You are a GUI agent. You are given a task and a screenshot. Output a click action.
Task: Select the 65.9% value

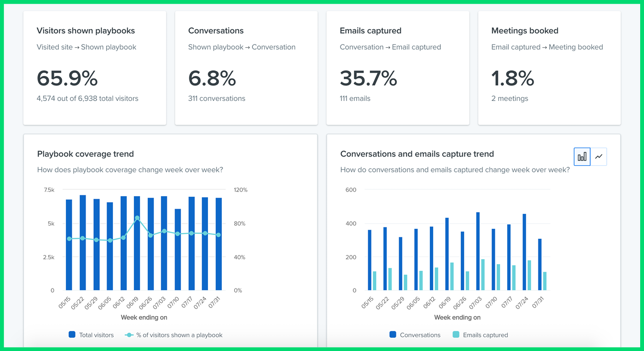pyautogui.click(x=67, y=78)
